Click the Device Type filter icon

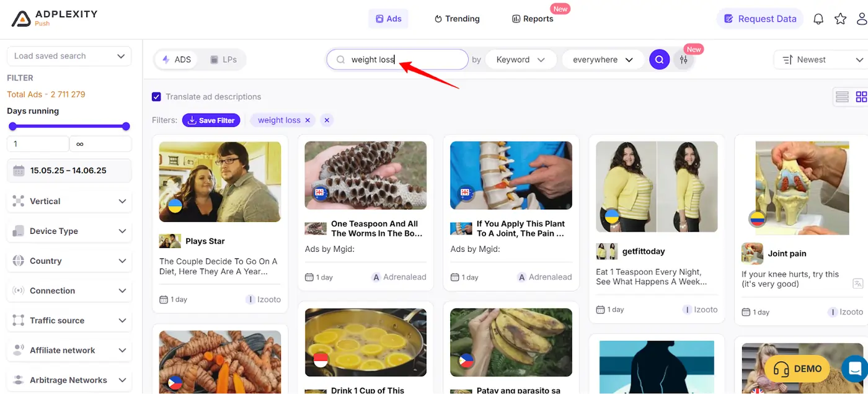tap(19, 231)
